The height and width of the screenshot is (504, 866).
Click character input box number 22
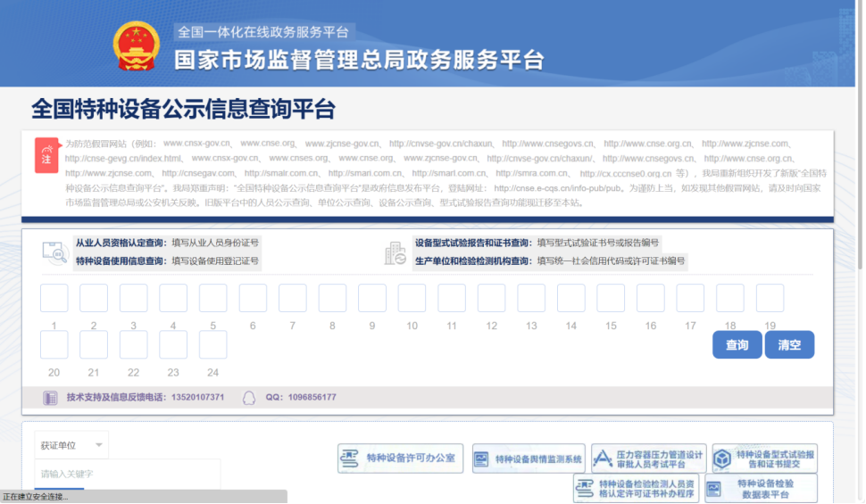point(134,344)
